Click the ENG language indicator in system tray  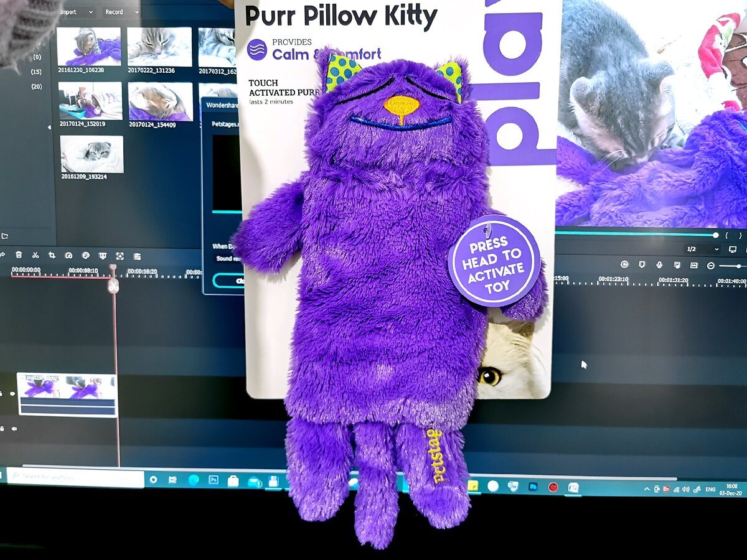click(x=710, y=490)
